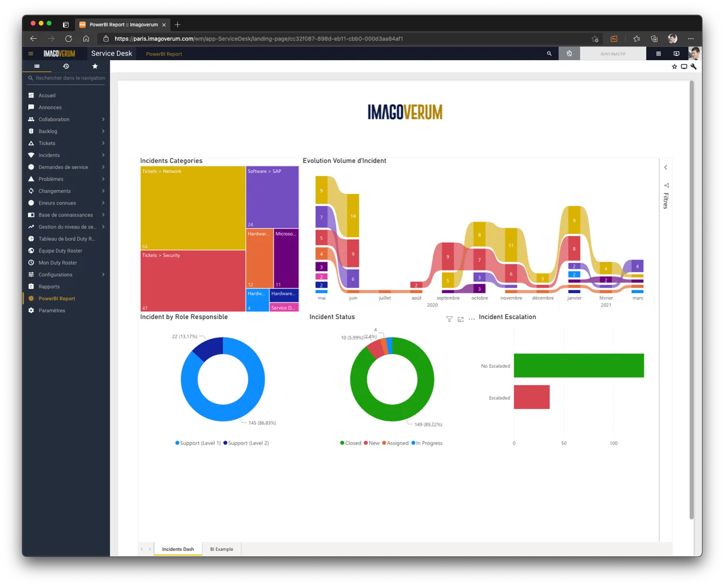Add page to favorites star icon

click(x=675, y=66)
